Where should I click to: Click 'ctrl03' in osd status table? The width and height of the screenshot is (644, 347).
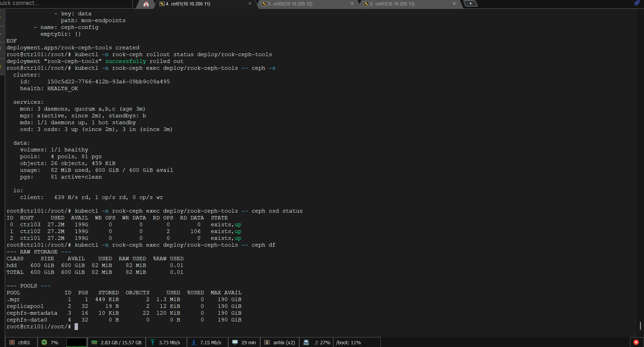30,225
